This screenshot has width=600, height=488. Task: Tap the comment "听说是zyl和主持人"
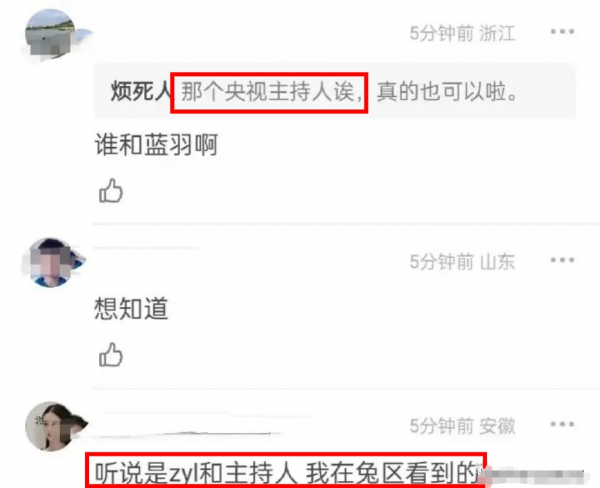point(286,473)
